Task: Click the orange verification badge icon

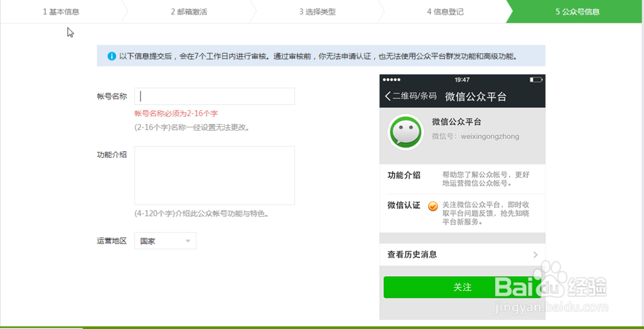Action: pos(433,206)
